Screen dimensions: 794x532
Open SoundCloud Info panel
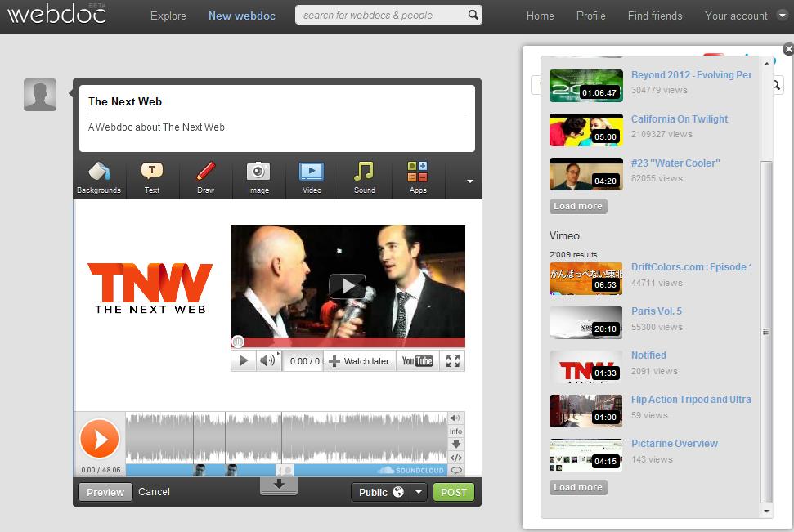(455, 431)
